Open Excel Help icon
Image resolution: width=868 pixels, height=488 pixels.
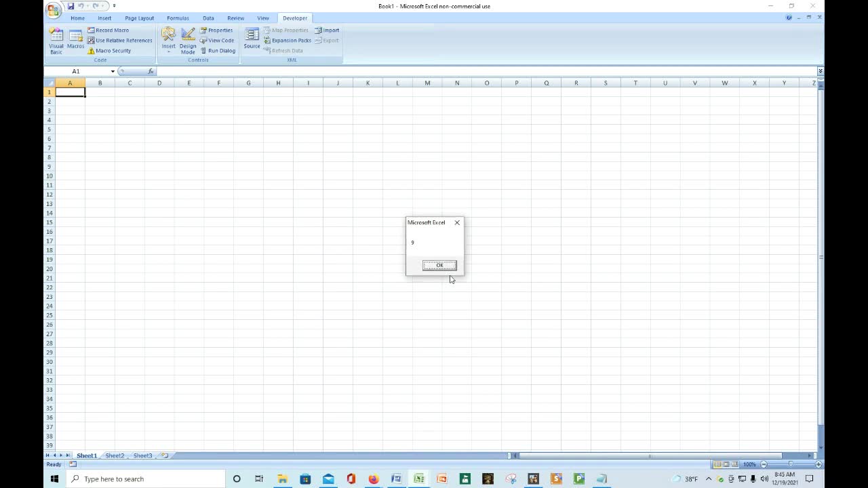pos(789,18)
